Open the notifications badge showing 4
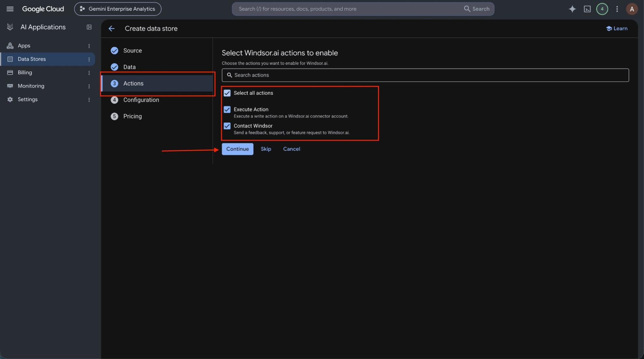The width and height of the screenshot is (644, 359). click(x=602, y=9)
